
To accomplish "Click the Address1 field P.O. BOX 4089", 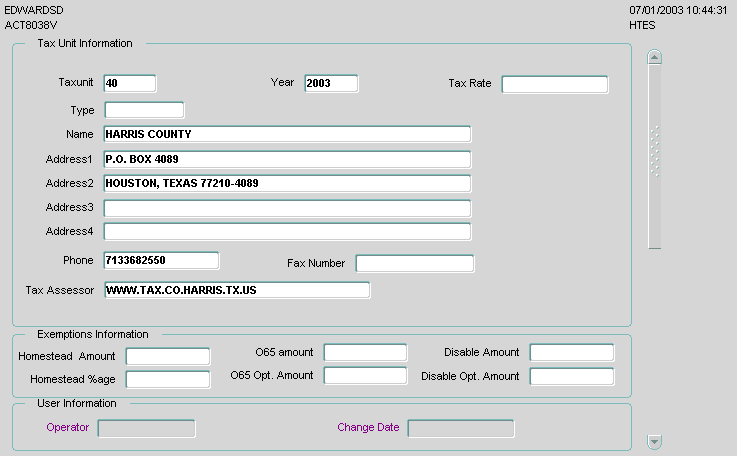I will click(287, 159).
